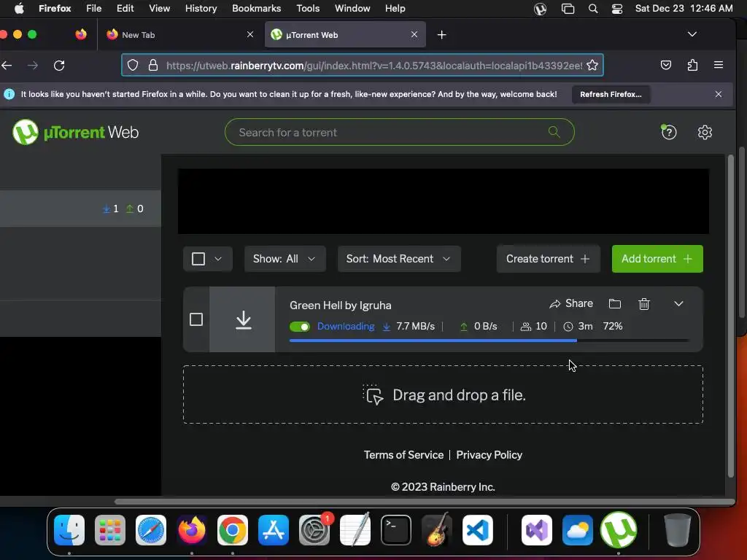Open a new tab with plus
Image resolution: width=747 pixels, height=560 pixels.
[441, 35]
